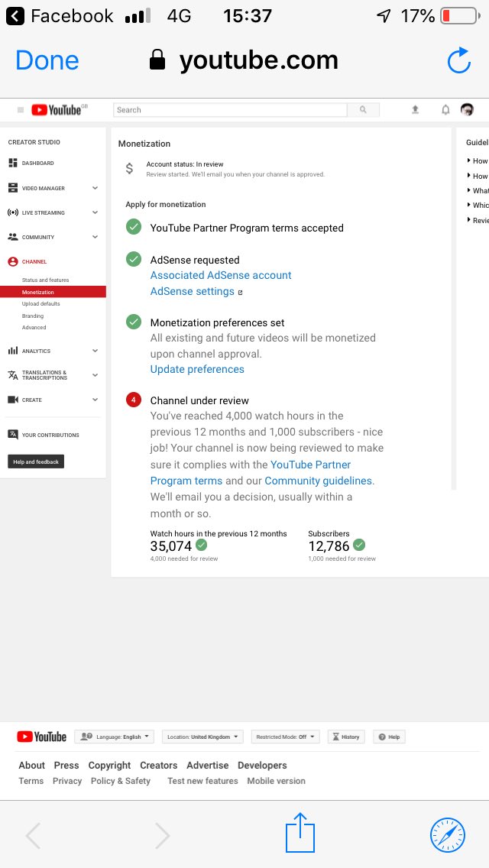Open the AdSense settings link
Screen dimensions: 489x868
pos(193,291)
